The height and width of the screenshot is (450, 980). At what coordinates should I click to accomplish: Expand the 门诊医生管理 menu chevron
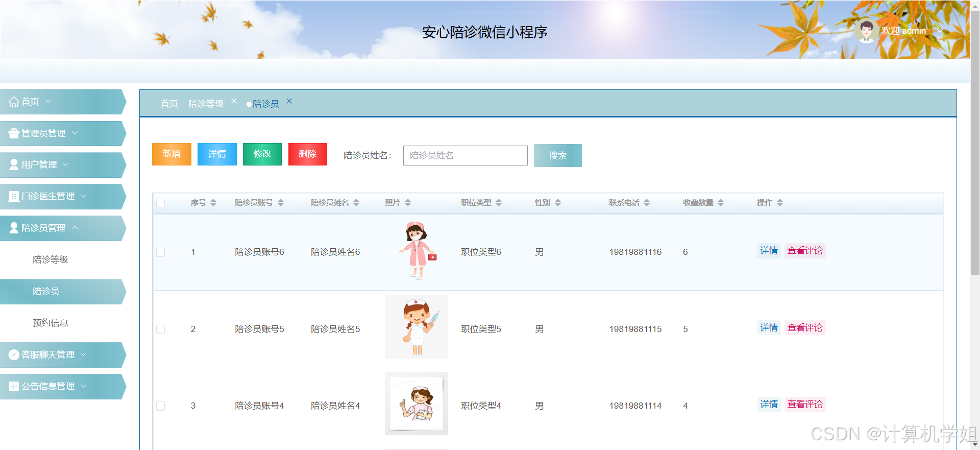point(84,196)
